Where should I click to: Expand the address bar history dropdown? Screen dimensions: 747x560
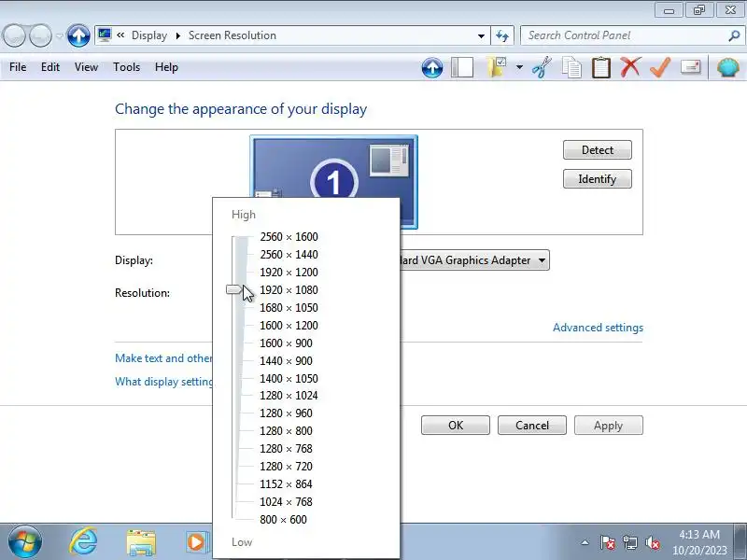click(481, 35)
